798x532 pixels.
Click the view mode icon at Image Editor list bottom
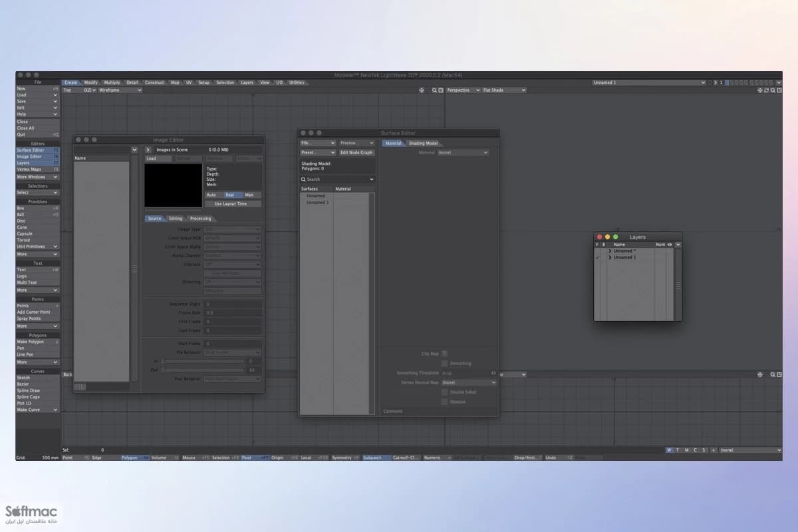80,386
